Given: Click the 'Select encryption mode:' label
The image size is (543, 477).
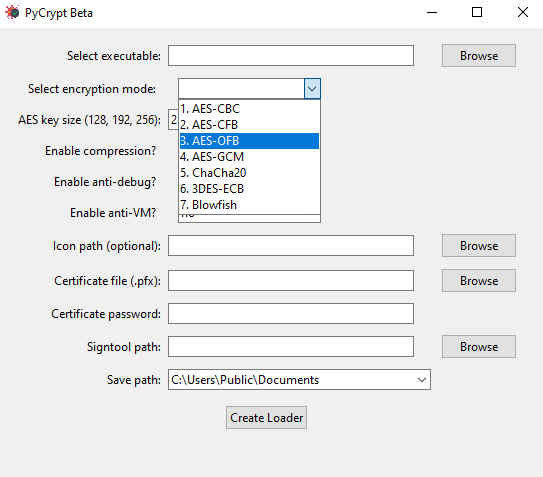Looking at the screenshot, I should click(92, 89).
